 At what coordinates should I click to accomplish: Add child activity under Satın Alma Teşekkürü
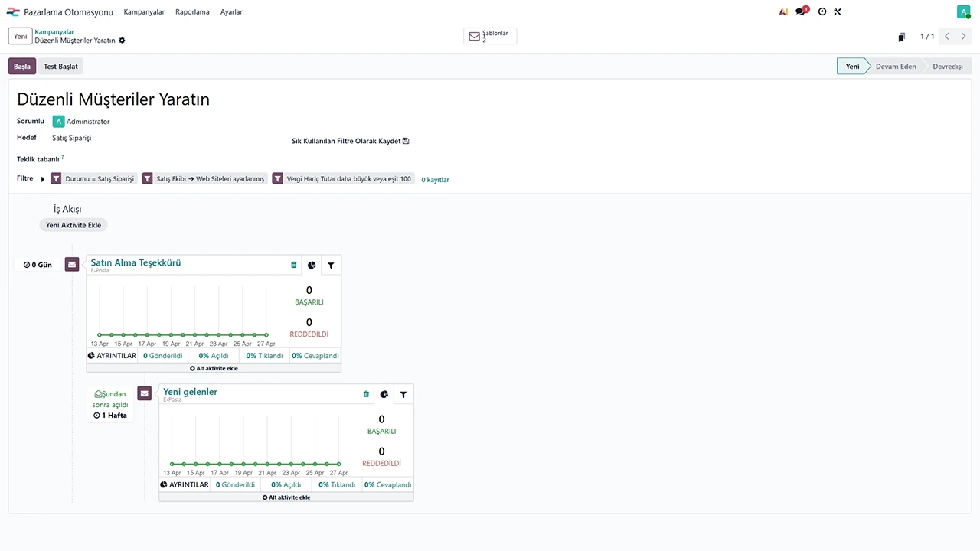pyautogui.click(x=214, y=368)
